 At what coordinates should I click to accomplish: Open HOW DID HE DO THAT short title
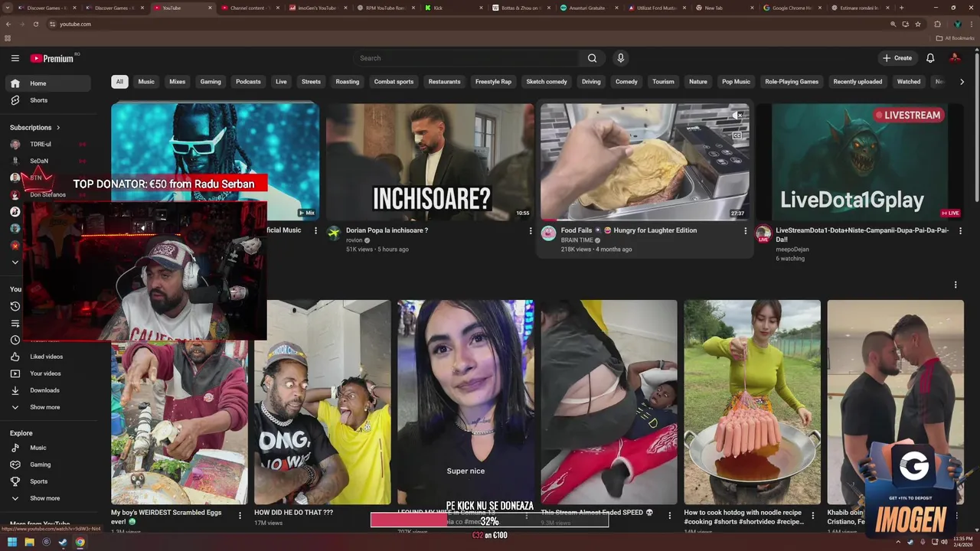[x=294, y=513]
